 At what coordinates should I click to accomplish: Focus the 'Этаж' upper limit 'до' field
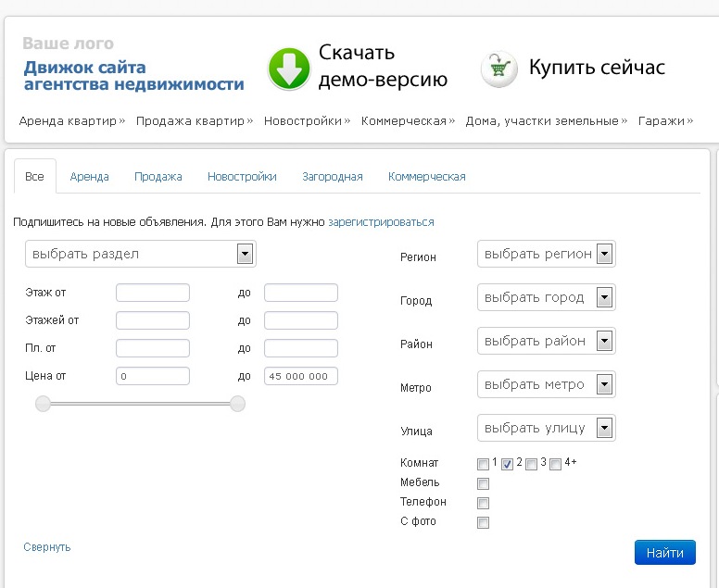coord(301,293)
